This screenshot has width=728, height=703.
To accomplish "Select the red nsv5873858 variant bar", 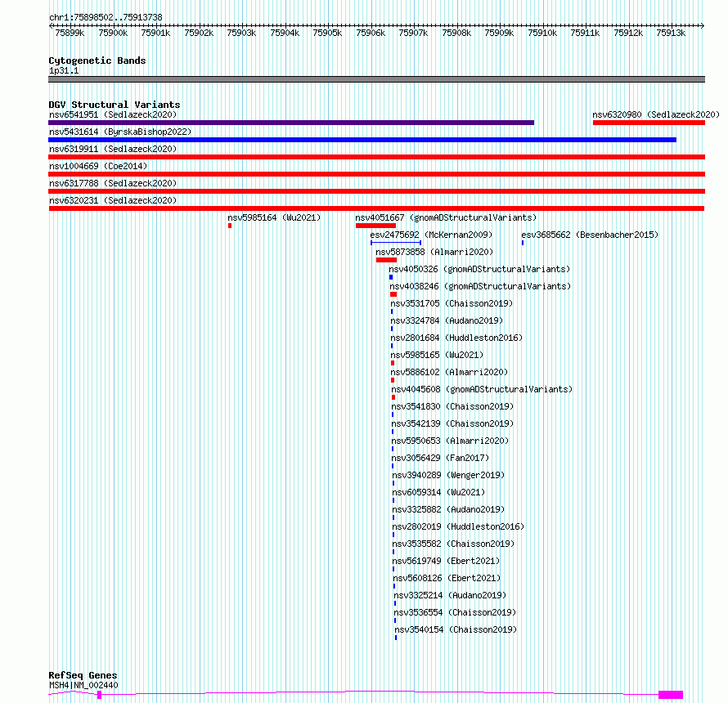I will pyautogui.click(x=386, y=260).
